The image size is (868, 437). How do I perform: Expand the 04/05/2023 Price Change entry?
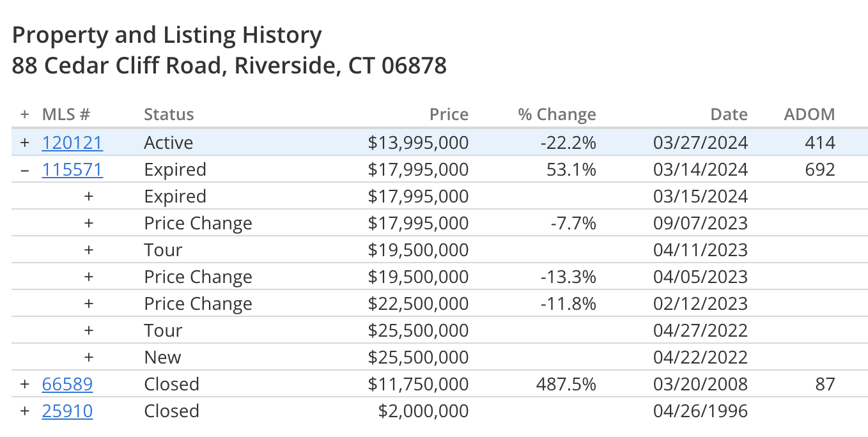[x=89, y=277]
